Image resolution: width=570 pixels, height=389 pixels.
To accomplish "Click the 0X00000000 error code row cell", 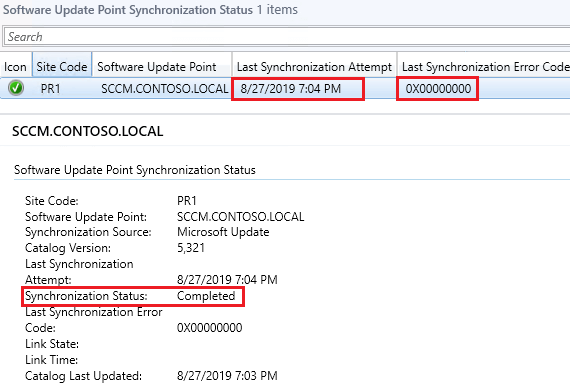I will (x=438, y=89).
